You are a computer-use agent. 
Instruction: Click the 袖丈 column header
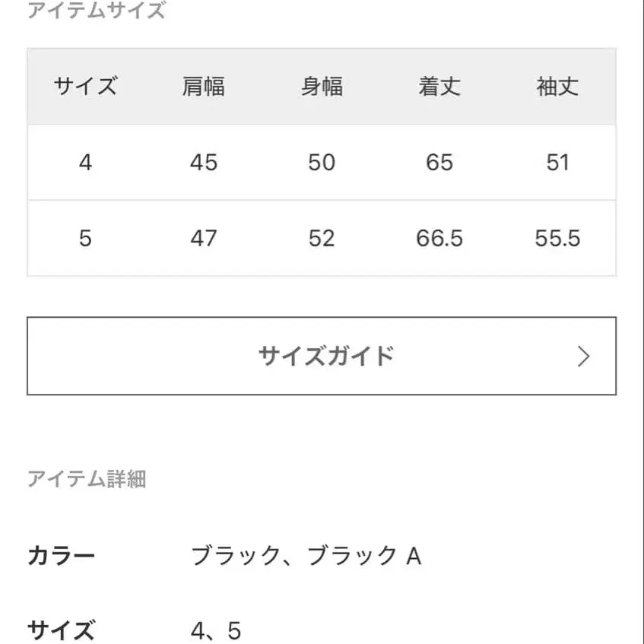[x=556, y=86]
